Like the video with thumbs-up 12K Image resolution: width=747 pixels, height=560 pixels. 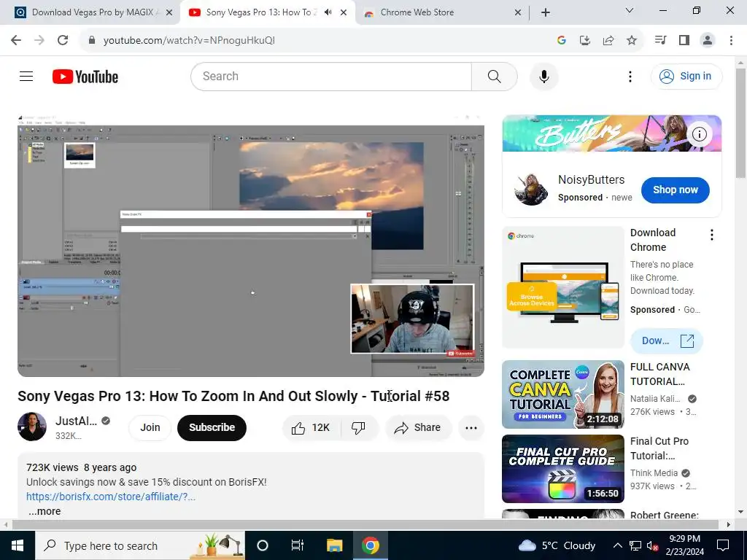click(312, 427)
